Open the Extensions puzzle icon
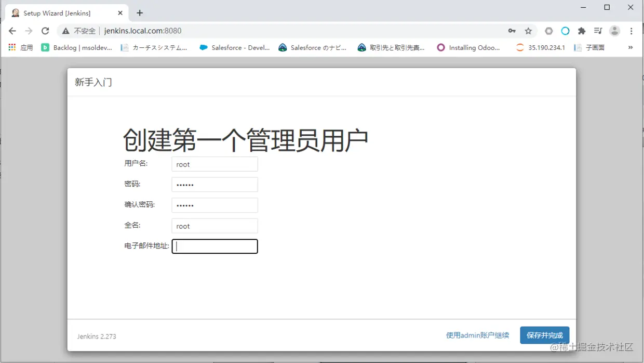 coord(582,31)
